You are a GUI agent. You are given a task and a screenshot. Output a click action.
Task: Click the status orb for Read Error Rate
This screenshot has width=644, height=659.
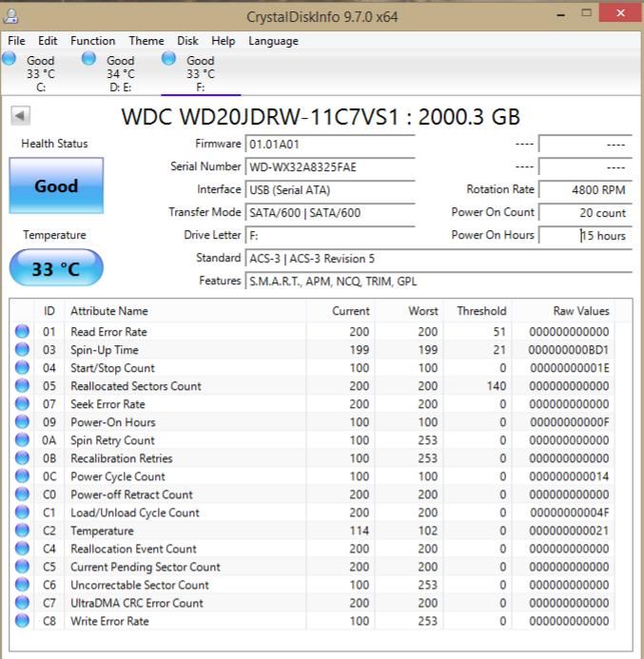[22, 331]
